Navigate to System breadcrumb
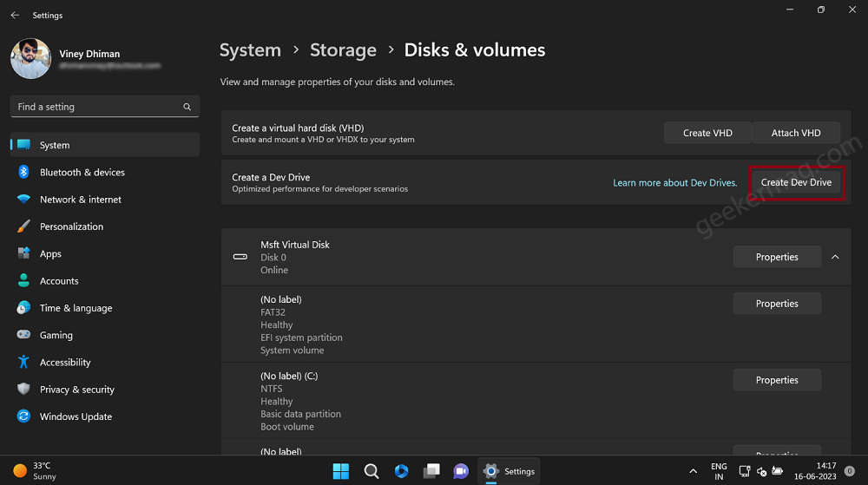Viewport: 868px width, 485px height. point(250,50)
